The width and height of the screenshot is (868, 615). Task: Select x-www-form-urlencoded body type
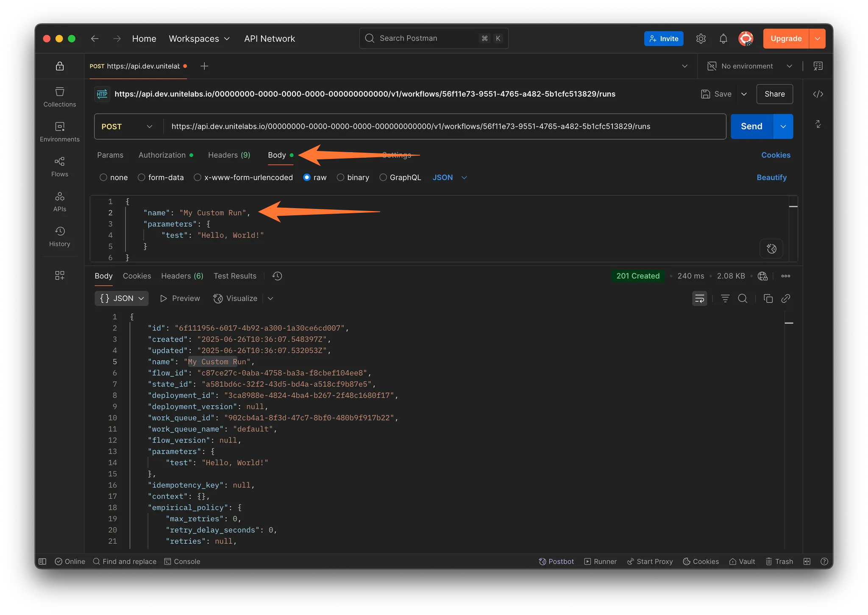(x=243, y=178)
